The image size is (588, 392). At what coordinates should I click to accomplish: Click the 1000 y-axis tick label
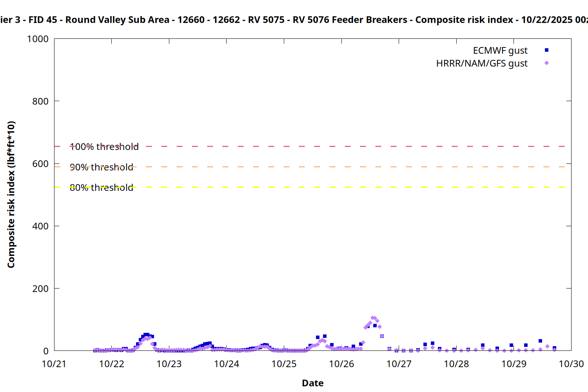38,39
